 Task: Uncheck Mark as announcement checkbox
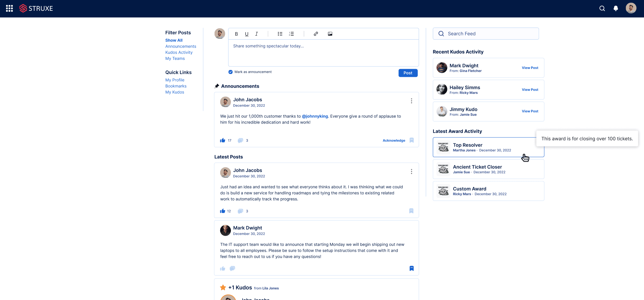click(x=231, y=72)
